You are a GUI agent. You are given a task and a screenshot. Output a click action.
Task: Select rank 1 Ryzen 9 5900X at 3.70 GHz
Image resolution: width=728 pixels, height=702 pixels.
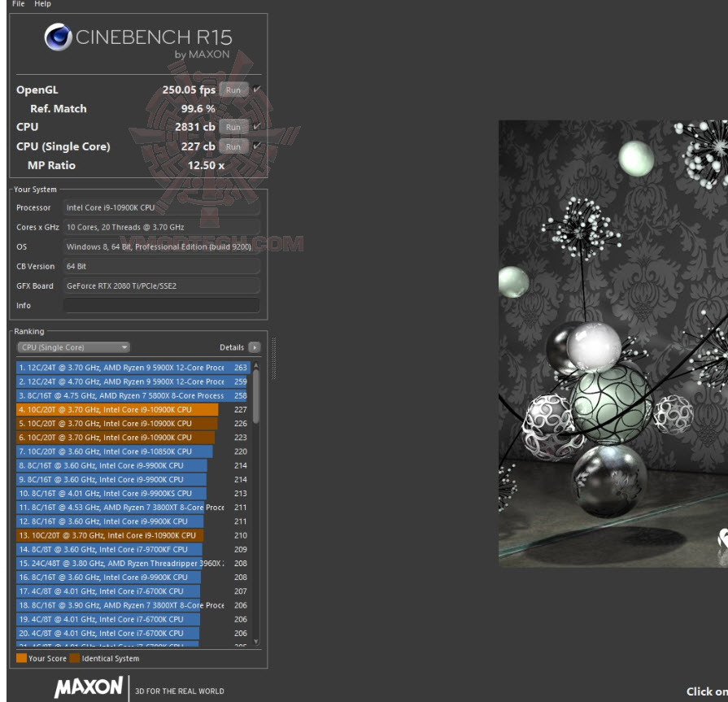[133, 367]
